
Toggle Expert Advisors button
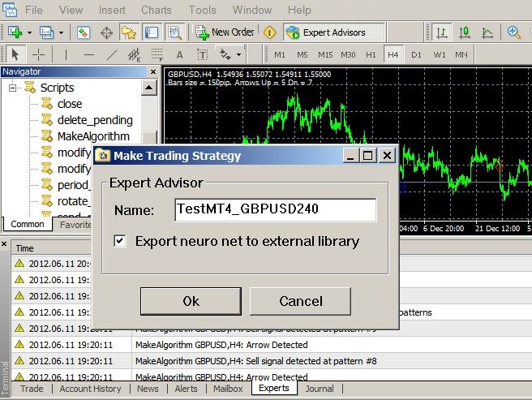334,32
